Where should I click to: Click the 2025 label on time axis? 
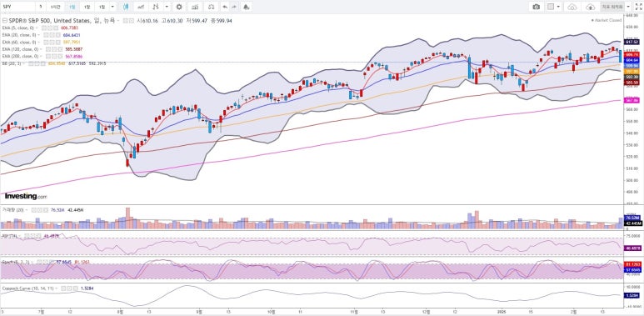(502, 313)
